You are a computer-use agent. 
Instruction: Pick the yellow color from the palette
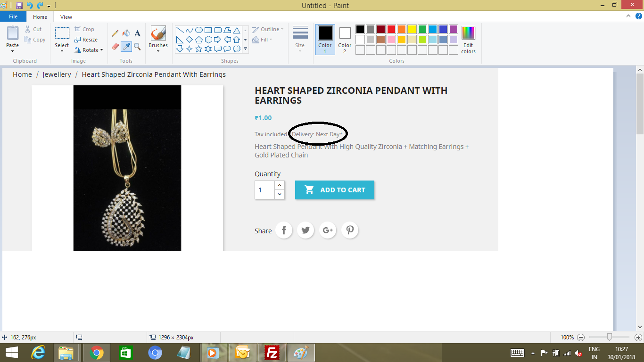(x=412, y=29)
